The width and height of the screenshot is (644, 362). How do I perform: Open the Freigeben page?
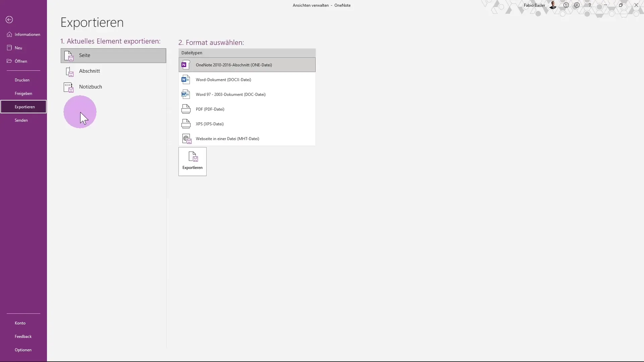[23, 94]
